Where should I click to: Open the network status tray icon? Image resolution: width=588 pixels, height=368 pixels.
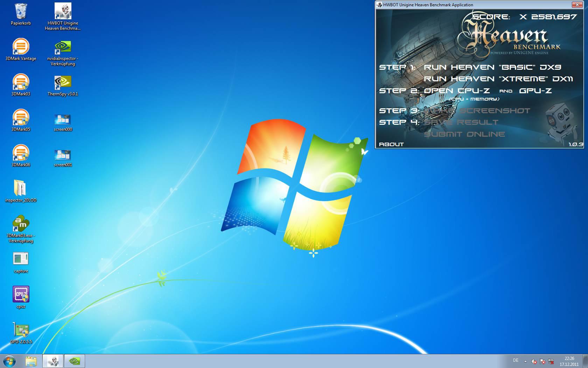pos(551,361)
